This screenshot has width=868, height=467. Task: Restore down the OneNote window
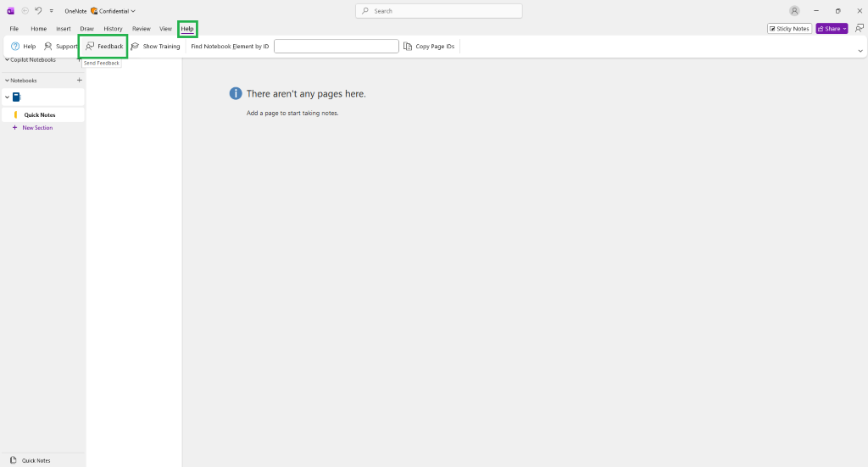[x=838, y=11]
